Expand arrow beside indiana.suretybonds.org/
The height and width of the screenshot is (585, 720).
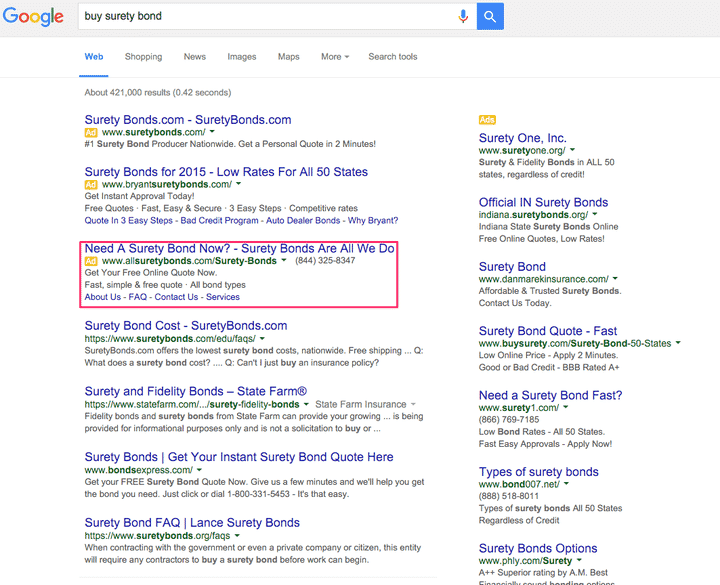click(595, 214)
